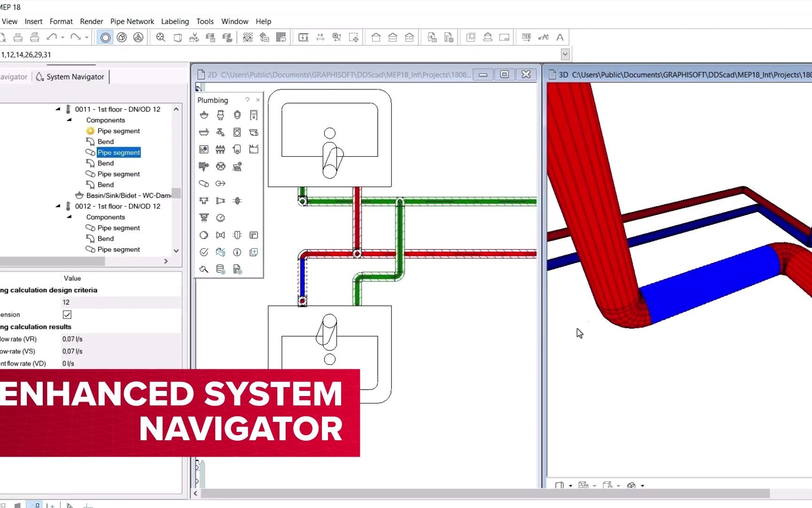
Task: Select the washing machine icon in Plumbing palette
Action: click(237, 132)
